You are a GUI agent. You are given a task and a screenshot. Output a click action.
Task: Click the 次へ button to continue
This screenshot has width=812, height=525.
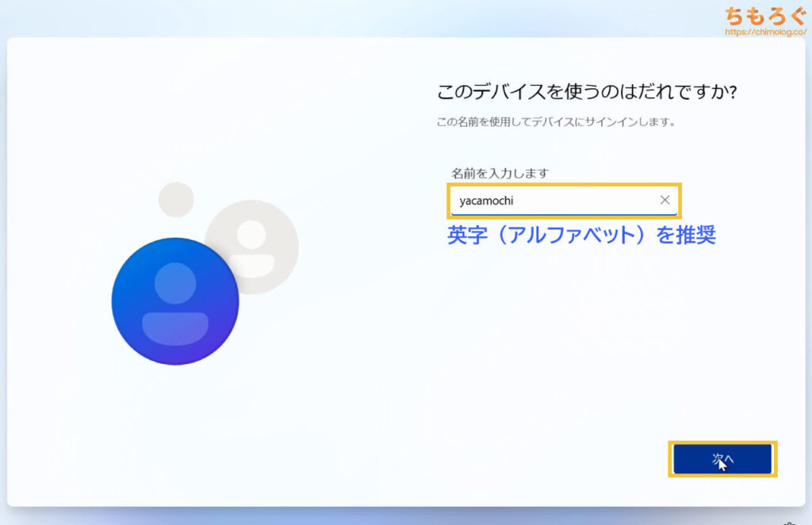pos(722,458)
